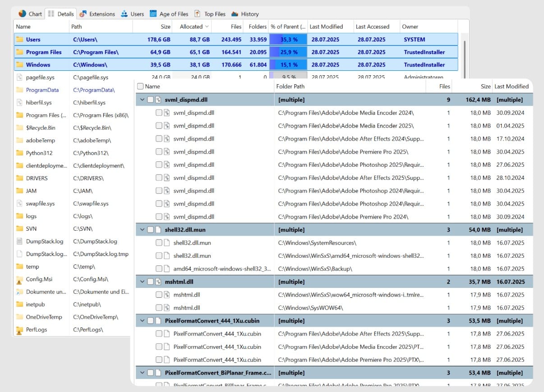Image resolution: width=544 pixels, height=392 pixels.
Task: Click the PerfLogs warning folder icon
Action: 19,330
